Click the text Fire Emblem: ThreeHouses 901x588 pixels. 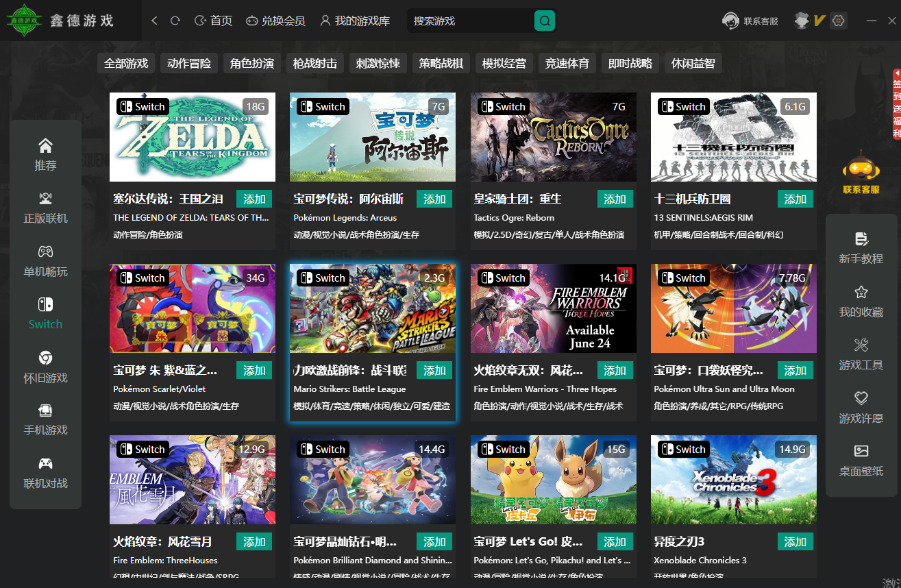[165, 561]
